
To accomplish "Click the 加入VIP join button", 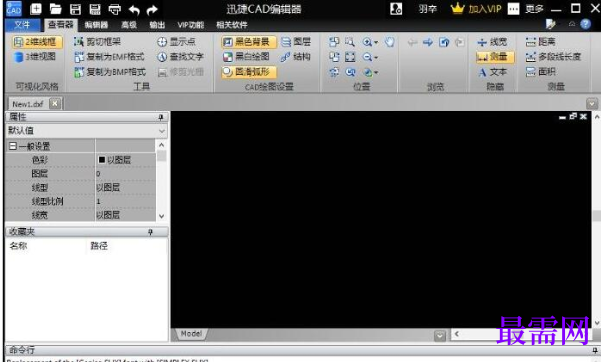I will point(476,9).
